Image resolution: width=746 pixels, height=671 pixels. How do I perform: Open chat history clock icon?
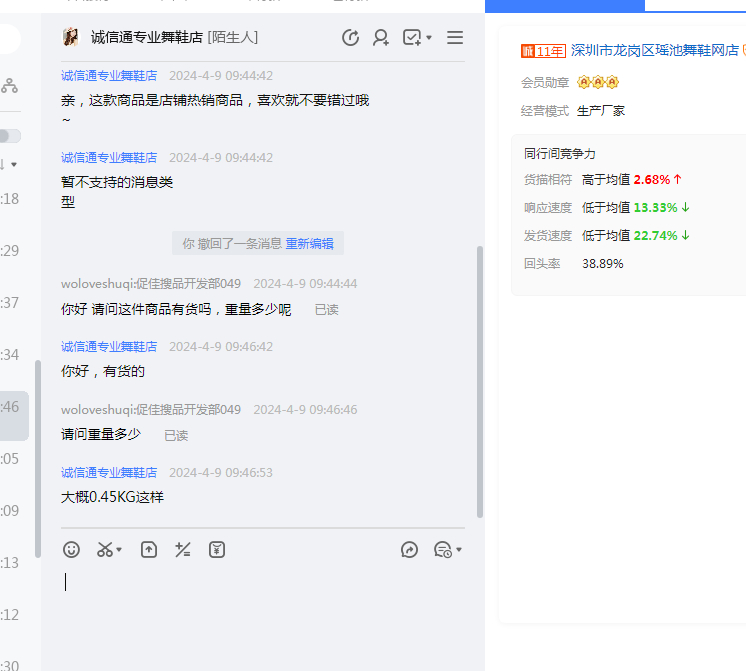tap(350, 38)
